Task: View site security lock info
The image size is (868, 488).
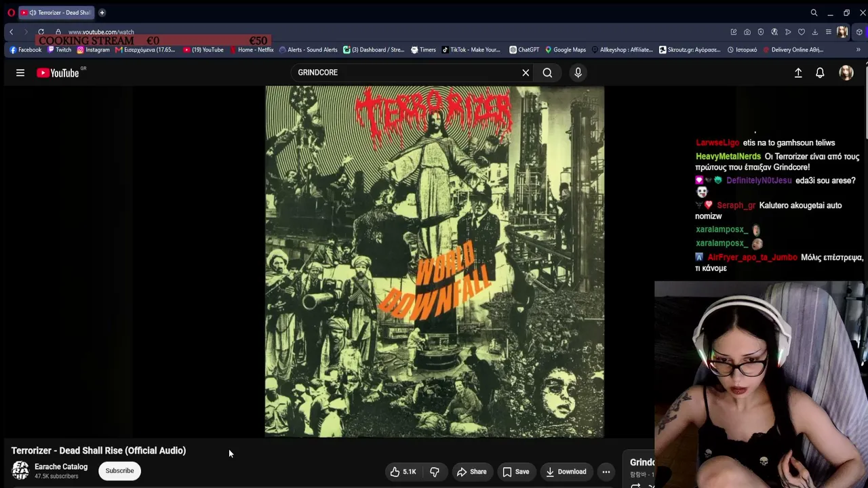Action: click(x=58, y=32)
